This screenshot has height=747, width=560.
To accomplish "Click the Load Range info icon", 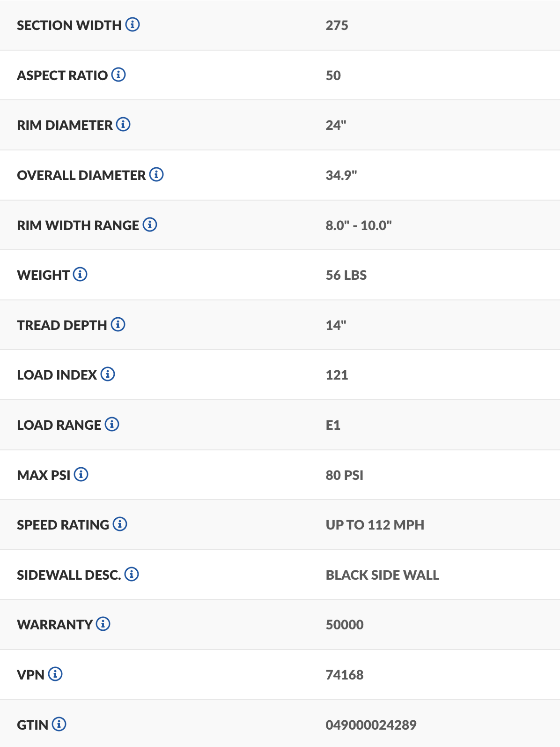I will (112, 424).
